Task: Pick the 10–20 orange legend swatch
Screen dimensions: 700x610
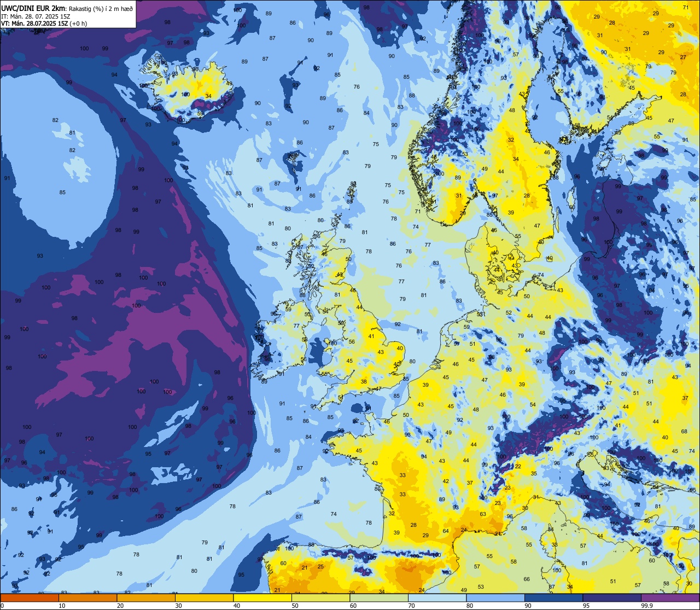Action: 87,597
